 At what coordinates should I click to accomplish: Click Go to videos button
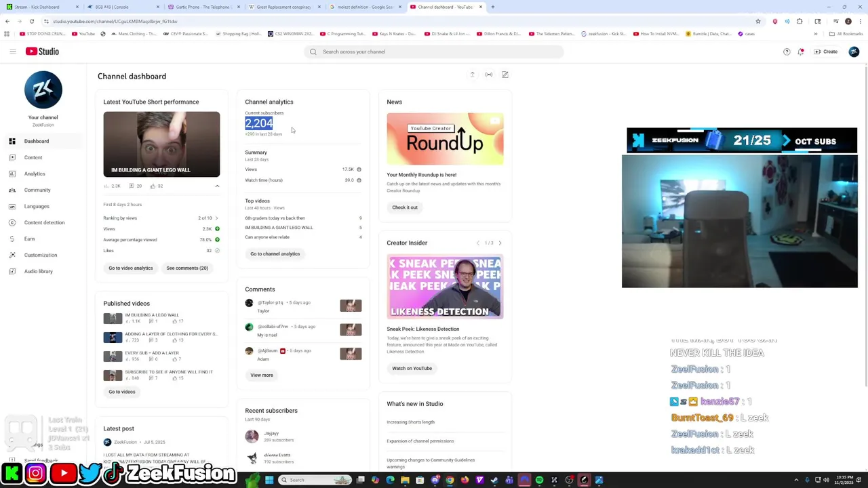pyautogui.click(x=122, y=392)
